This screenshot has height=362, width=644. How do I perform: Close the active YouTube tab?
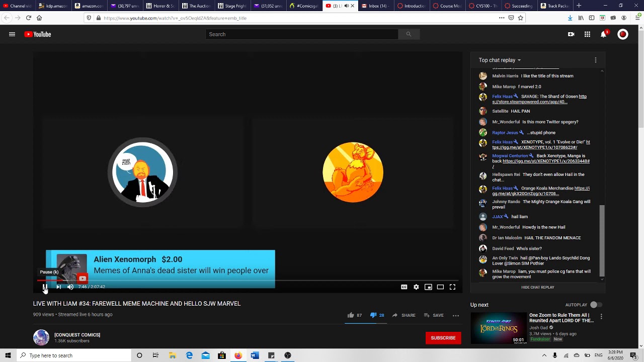352,6
